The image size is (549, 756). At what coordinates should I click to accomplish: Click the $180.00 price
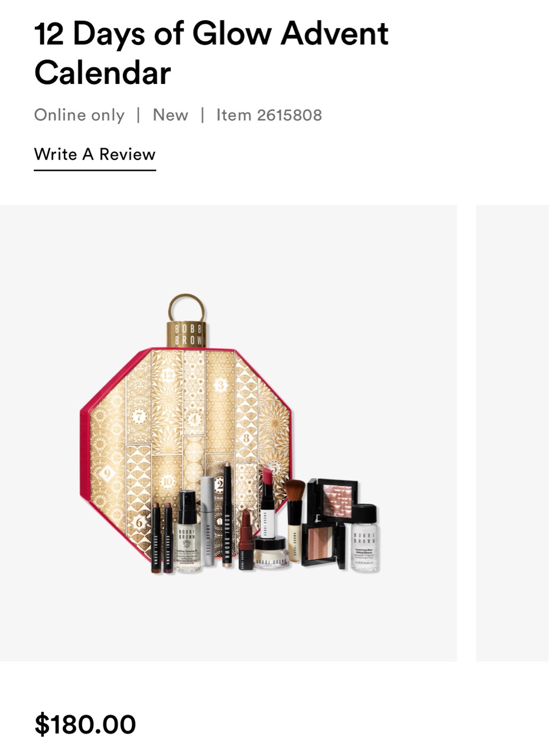click(85, 724)
